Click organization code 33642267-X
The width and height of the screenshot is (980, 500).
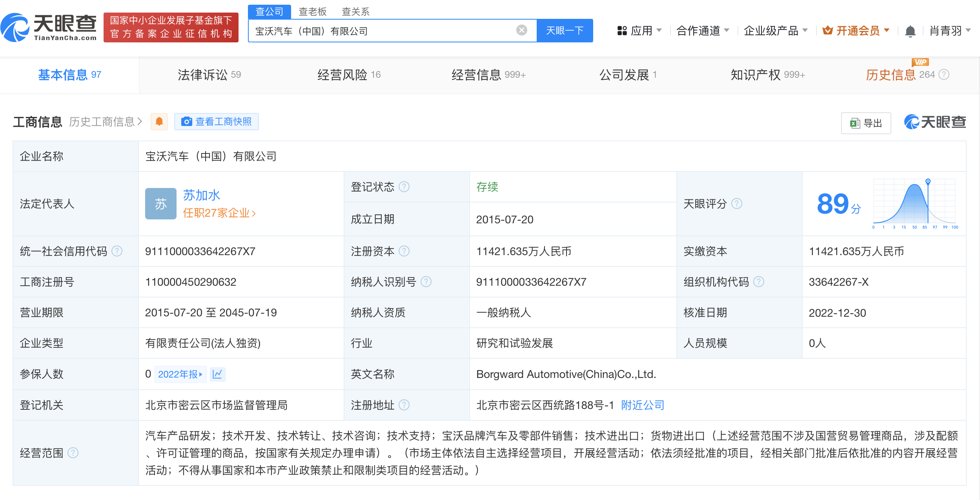point(838,282)
